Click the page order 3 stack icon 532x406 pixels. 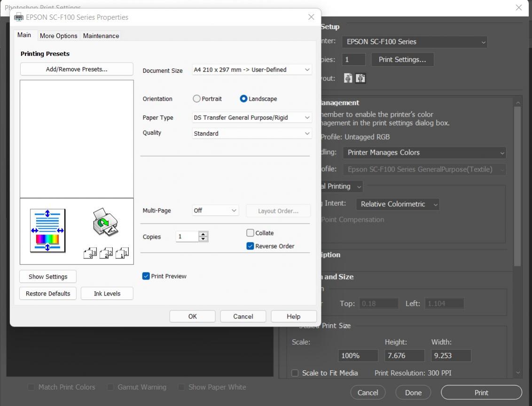(90, 253)
